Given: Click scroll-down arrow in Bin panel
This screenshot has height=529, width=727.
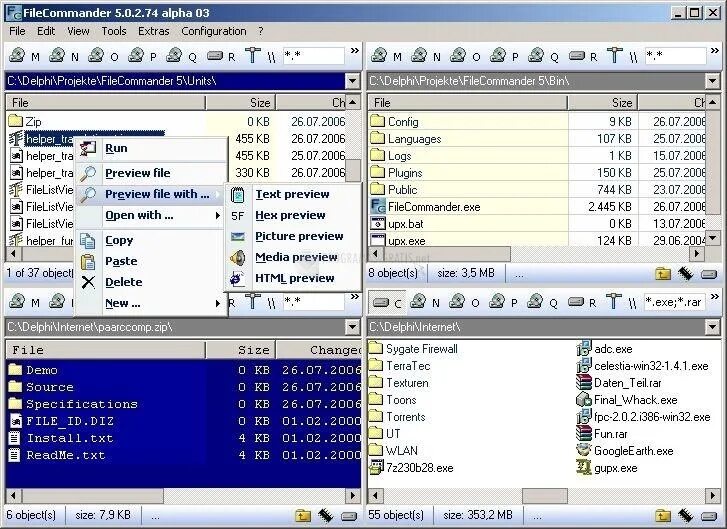Looking at the screenshot, I should click(713, 238).
